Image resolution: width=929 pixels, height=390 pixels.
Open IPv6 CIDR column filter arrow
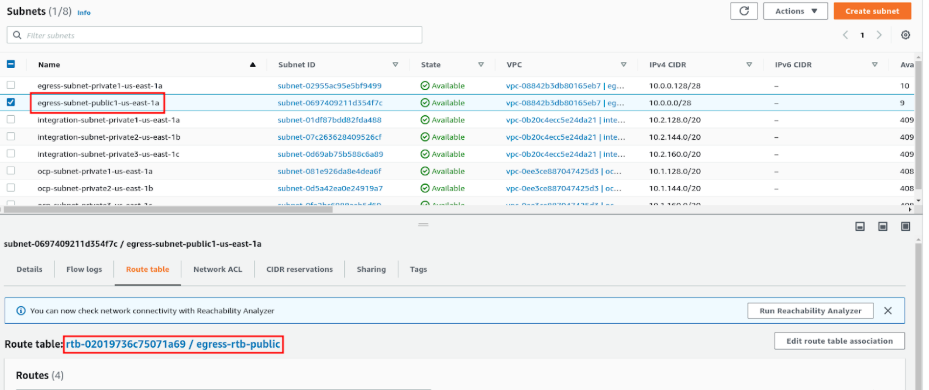tap(874, 65)
